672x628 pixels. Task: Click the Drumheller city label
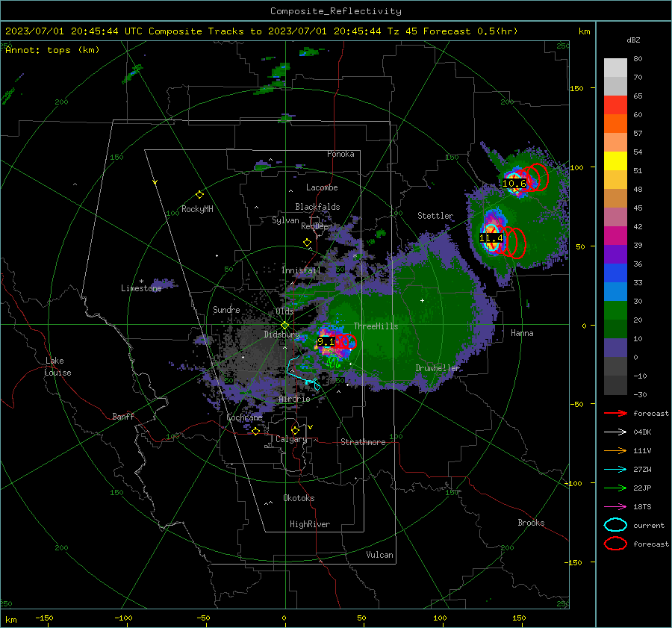(438, 368)
